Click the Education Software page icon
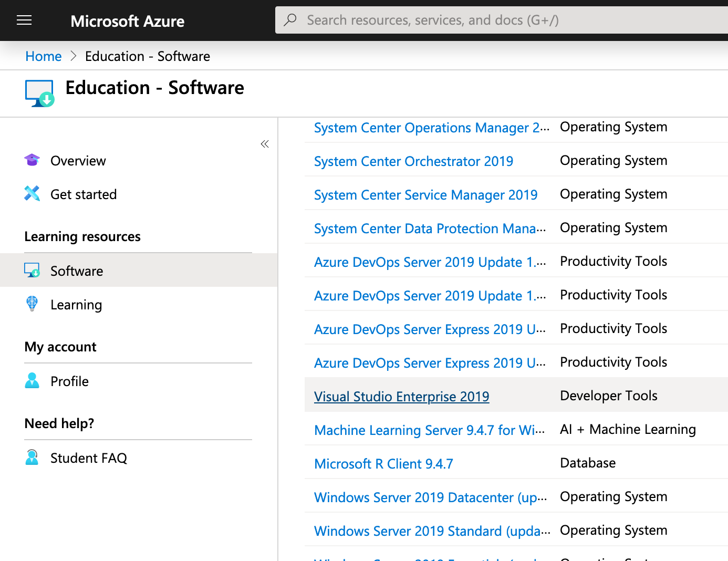This screenshot has width=728, height=561. (39, 93)
